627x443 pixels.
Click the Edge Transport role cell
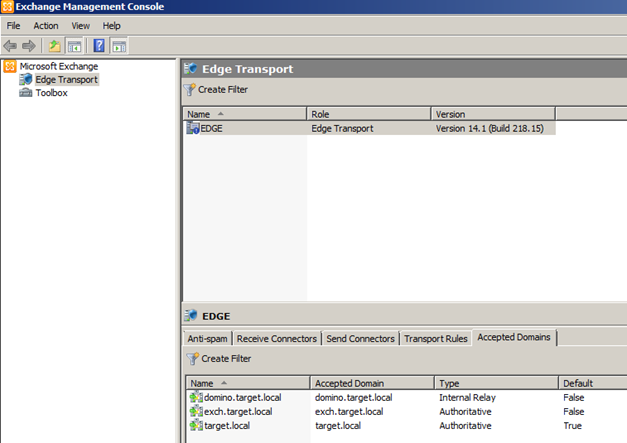342,129
